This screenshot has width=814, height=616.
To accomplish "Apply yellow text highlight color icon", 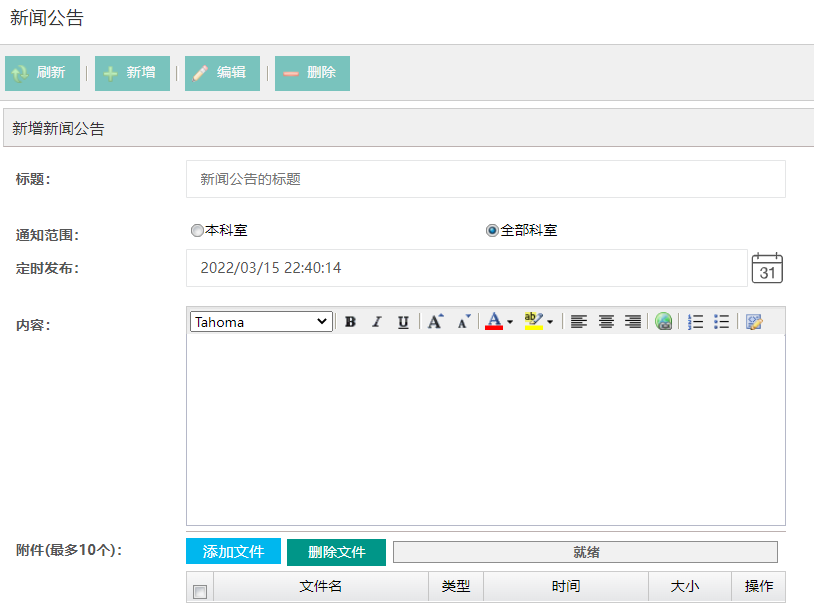I will pos(534,321).
